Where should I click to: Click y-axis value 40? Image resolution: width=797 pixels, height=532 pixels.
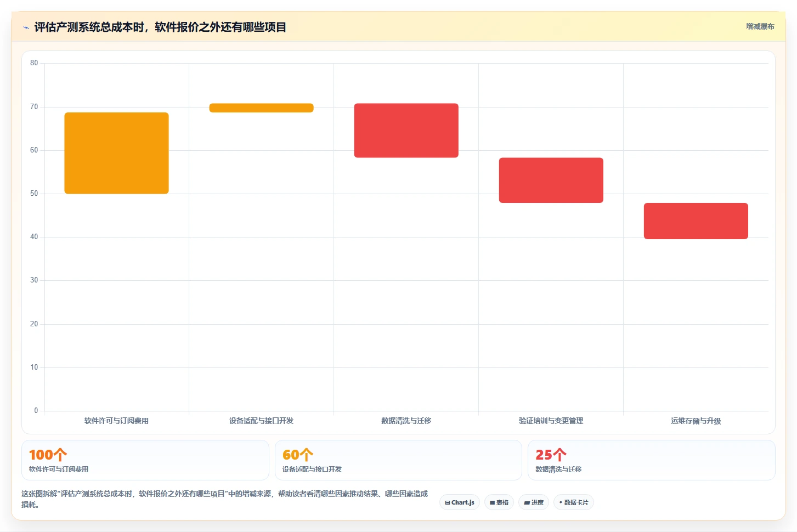pyautogui.click(x=34, y=237)
